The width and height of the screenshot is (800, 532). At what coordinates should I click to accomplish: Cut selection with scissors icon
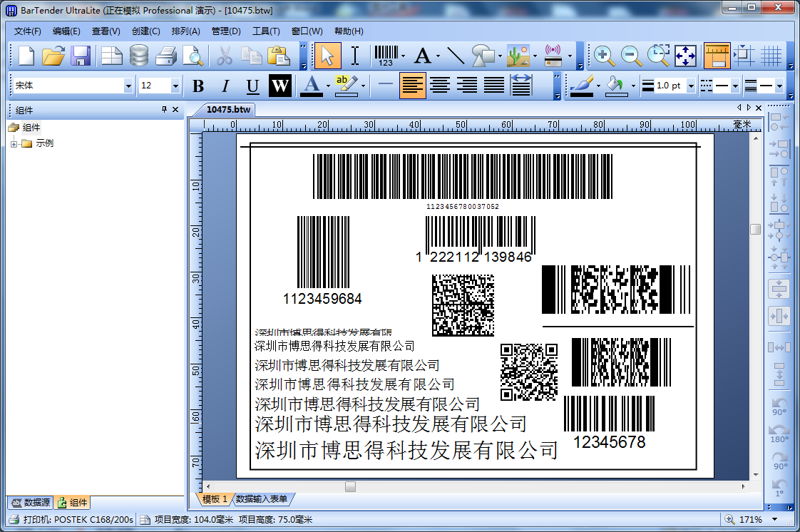point(224,56)
